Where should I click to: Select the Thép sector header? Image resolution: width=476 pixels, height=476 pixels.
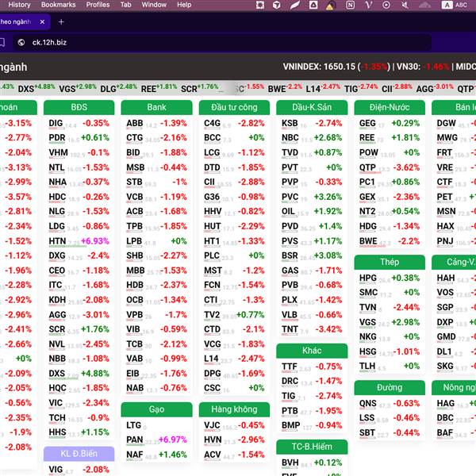pyautogui.click(x=390, y=262)
